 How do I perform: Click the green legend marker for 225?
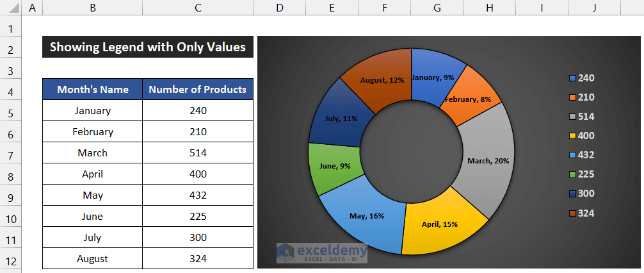pyautogui.click(x=572, y=174)
